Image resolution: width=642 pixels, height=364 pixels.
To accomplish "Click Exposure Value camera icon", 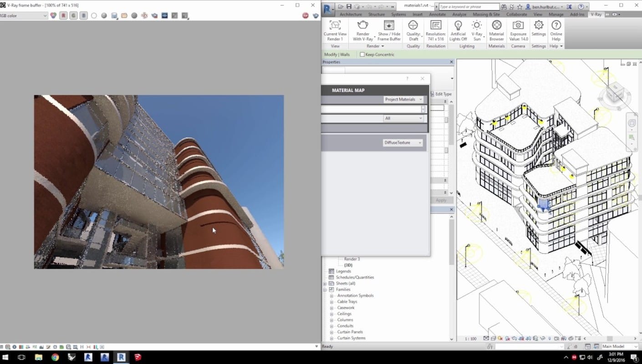I will pos(518,26).
